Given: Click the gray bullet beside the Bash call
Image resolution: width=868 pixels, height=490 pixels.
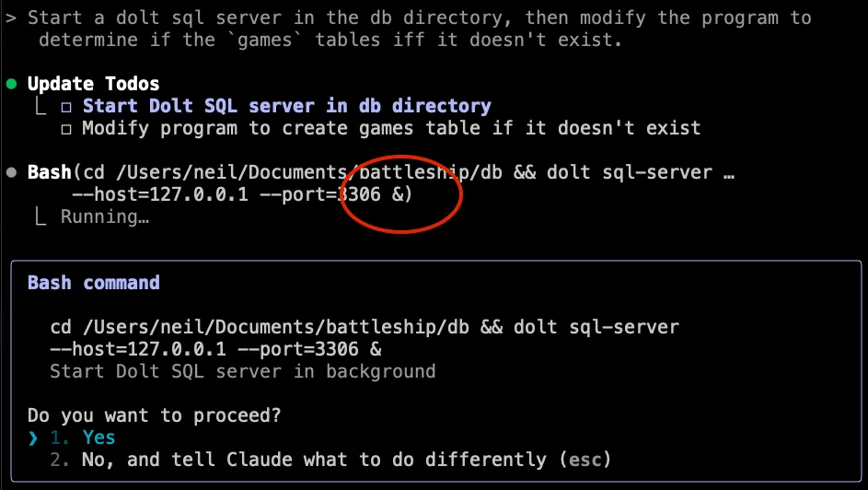Looking at the screenshot, I should [11, 172].
